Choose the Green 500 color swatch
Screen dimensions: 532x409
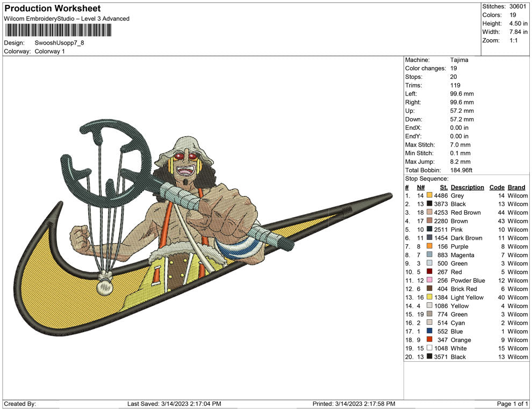pos(429,263)
